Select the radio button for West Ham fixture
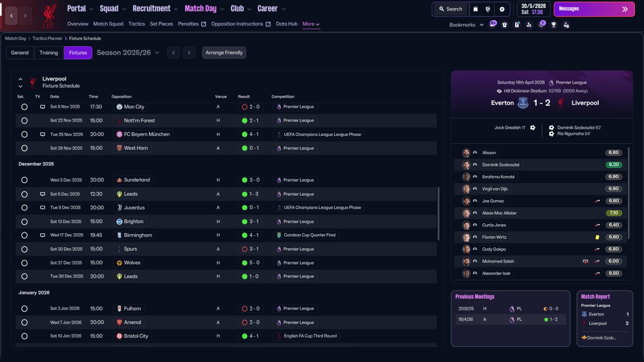This screenshot has height=362, width=644. (x=24, y=148)
